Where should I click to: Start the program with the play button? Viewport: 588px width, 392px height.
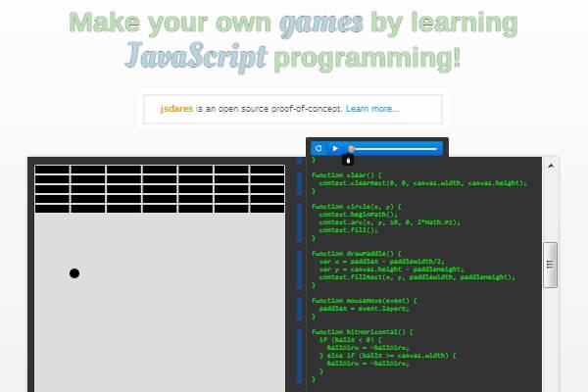tap(335, 148)
